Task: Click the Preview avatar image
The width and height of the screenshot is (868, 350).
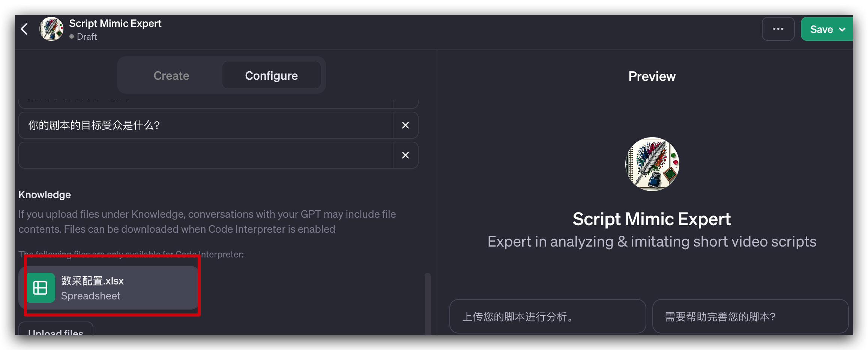Action: click(x=652, y=164)
